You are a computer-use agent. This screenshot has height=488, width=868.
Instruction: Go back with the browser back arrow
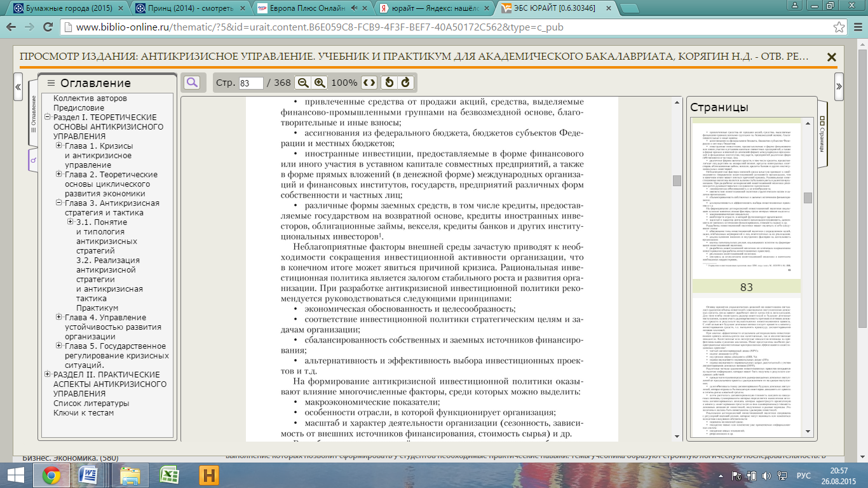(x=12, y=27)
